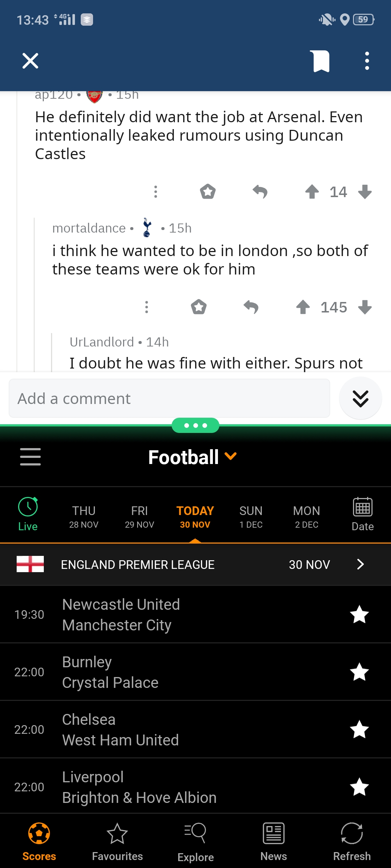
Task: Unfavourite the Chelsea vs West Ham match
Action: [x=359, y=729]
